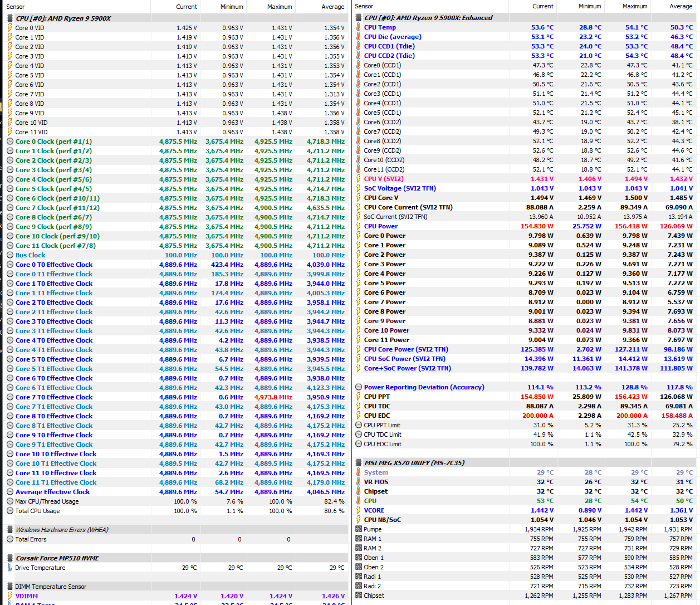Select the CPU TDC row label
This screenshot has height=605, width=700.
coord(377,406)
